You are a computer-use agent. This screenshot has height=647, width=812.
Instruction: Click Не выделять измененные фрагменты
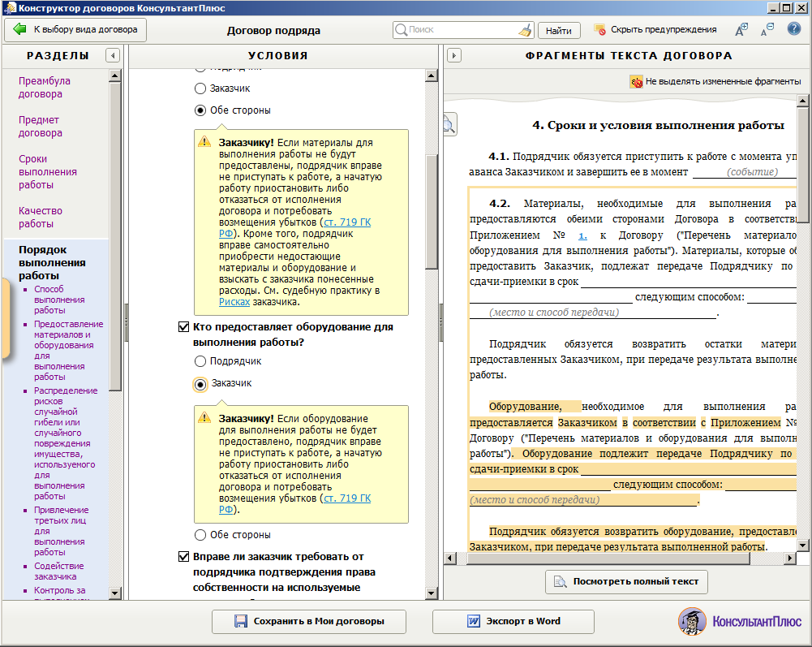click(x=723, y=81)
